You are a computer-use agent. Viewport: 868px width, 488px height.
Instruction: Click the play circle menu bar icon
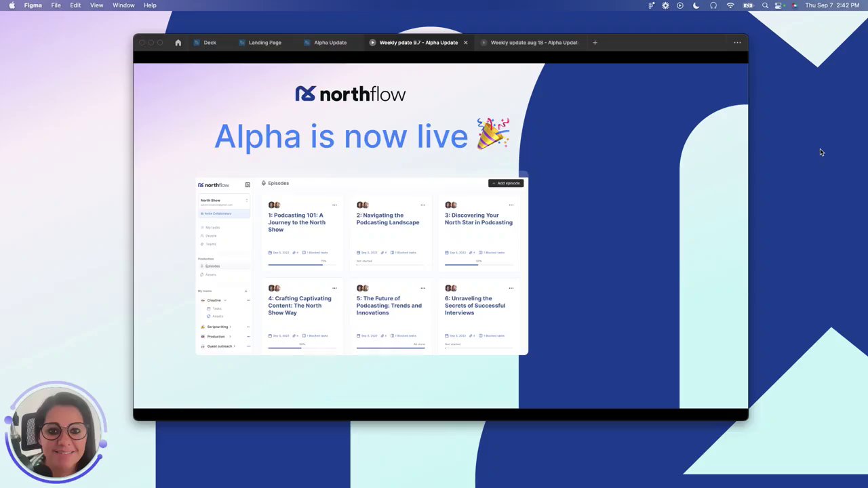pyautogui.click(x=680, y=5)
